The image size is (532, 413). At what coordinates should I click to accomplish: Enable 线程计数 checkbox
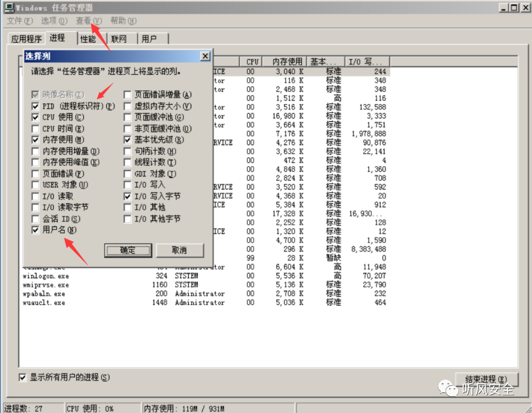(x=127, y=162)
